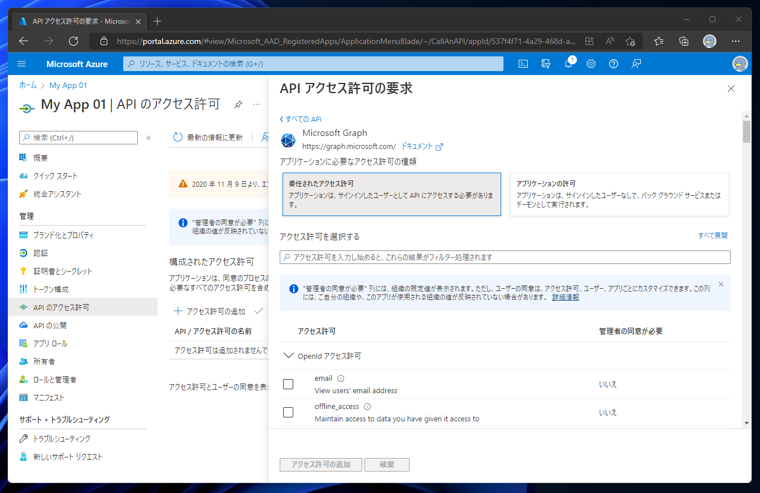
Task: Check the offline_access permission checkbox
Action: pos(288,412)
